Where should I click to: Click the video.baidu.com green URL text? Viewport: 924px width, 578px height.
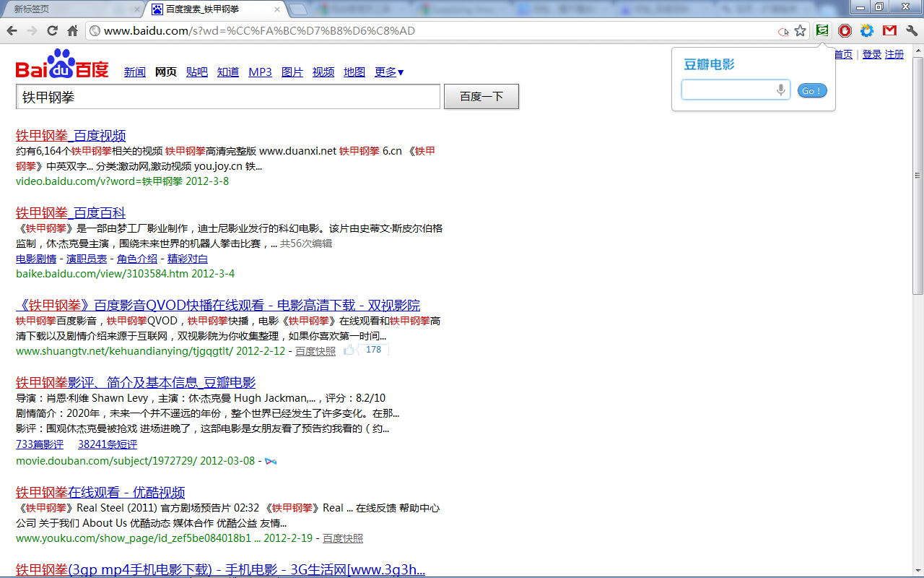122,181
